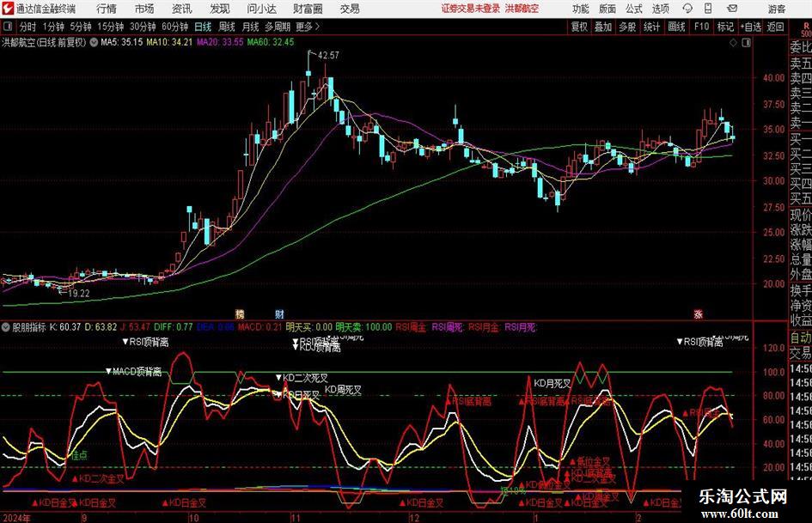Expand the 更多 period options
Image resolution: width=812 pixels, height=523 pixels.
click(308, 27)
